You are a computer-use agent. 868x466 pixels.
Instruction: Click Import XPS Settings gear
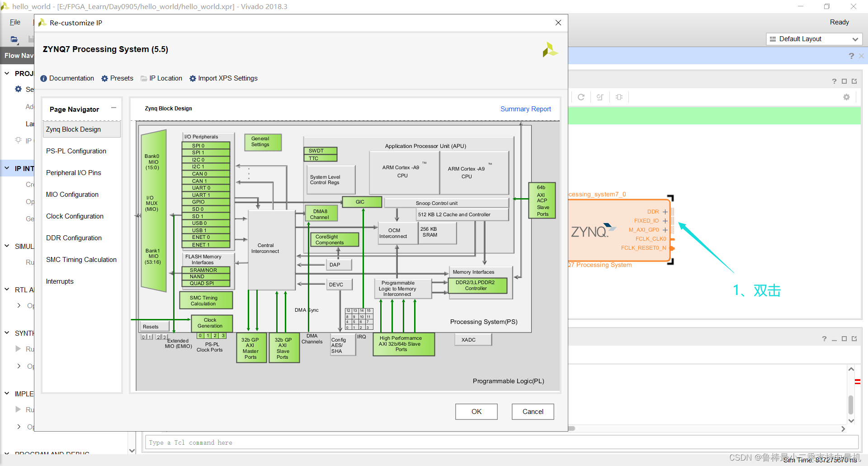tap(193, 78)
